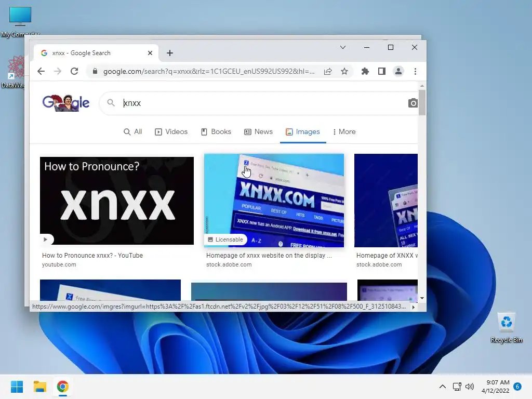Open the How to Pronounce video thumbnail

point(117,201)
